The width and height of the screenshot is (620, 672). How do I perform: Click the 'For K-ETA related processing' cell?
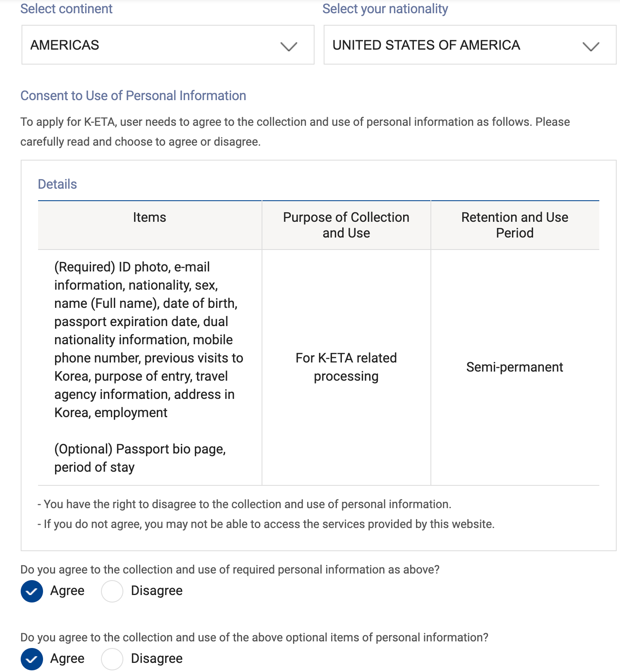point(346,367)
